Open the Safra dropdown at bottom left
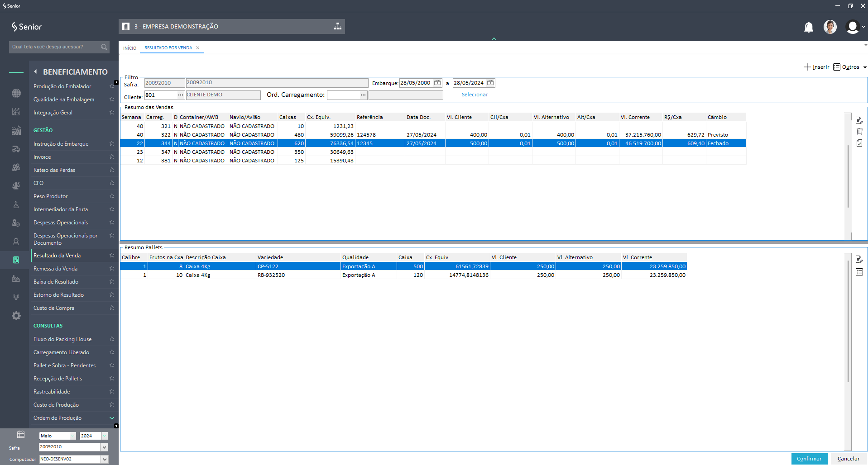This screenshot has height=465, width=868. (105, 447)
